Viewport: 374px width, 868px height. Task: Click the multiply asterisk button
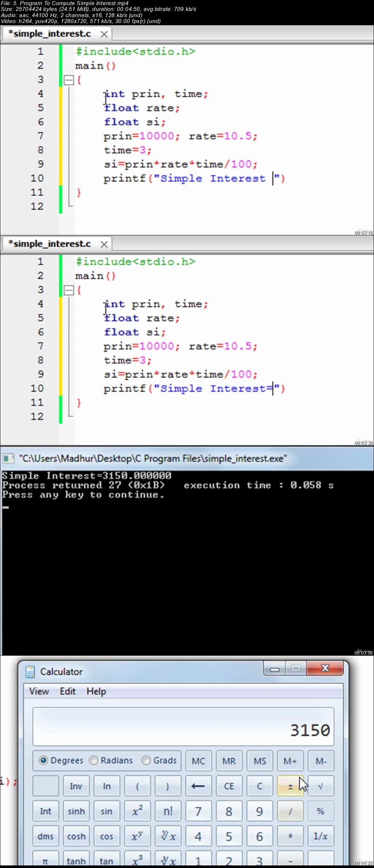pyautogui.click(x=290, y=836)
